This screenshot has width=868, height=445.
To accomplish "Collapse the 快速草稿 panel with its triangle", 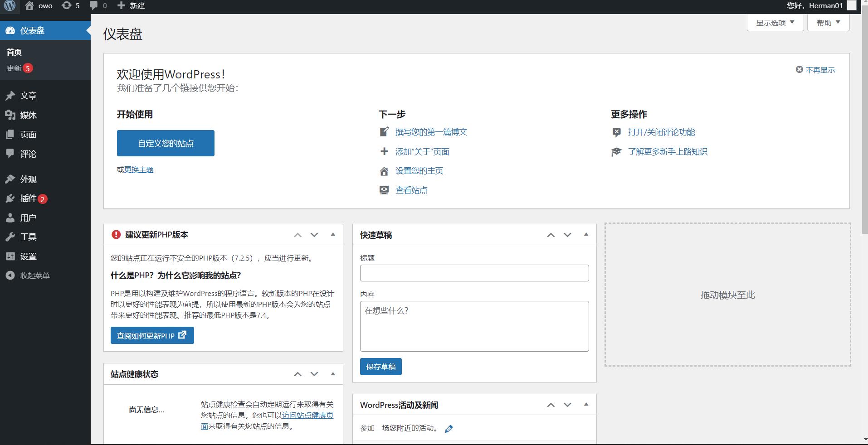I will (586, 234).
